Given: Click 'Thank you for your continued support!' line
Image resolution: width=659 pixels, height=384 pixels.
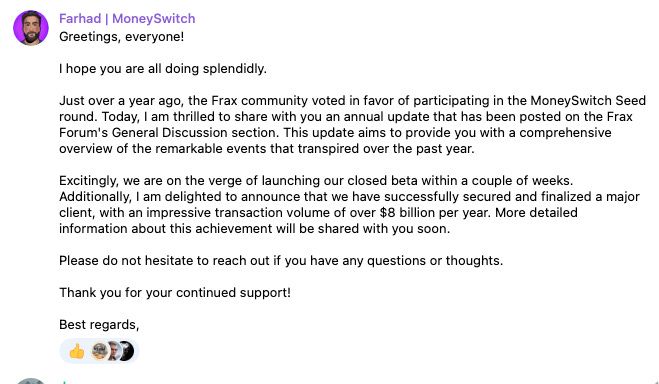Looking at the screenshot, I should pyautogui.click(x=175, y=292).
